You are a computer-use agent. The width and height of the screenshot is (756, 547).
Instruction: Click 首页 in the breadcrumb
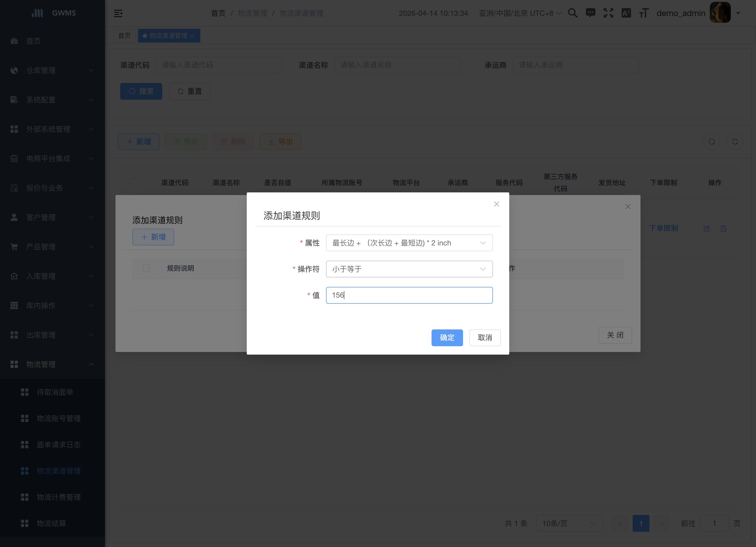218,13
